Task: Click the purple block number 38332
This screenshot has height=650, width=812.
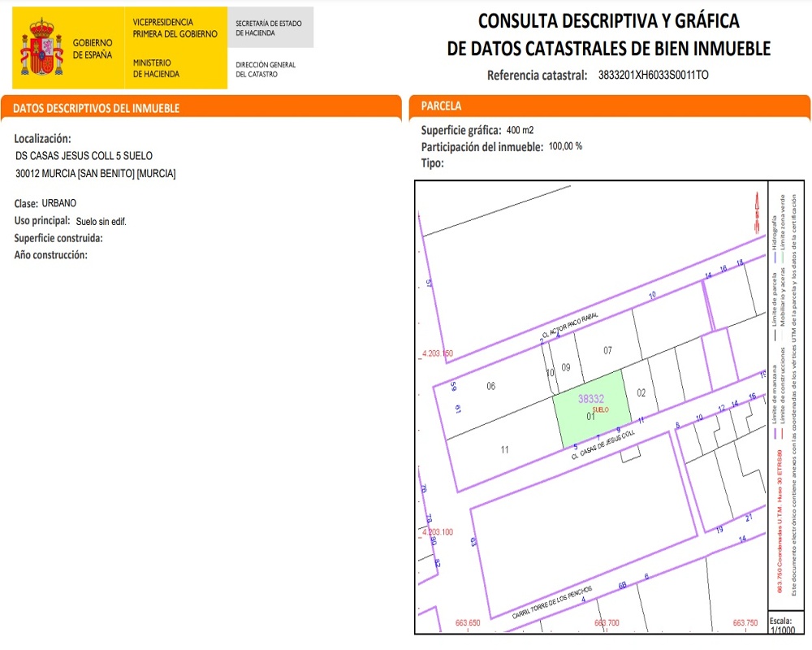Action: 591,399
